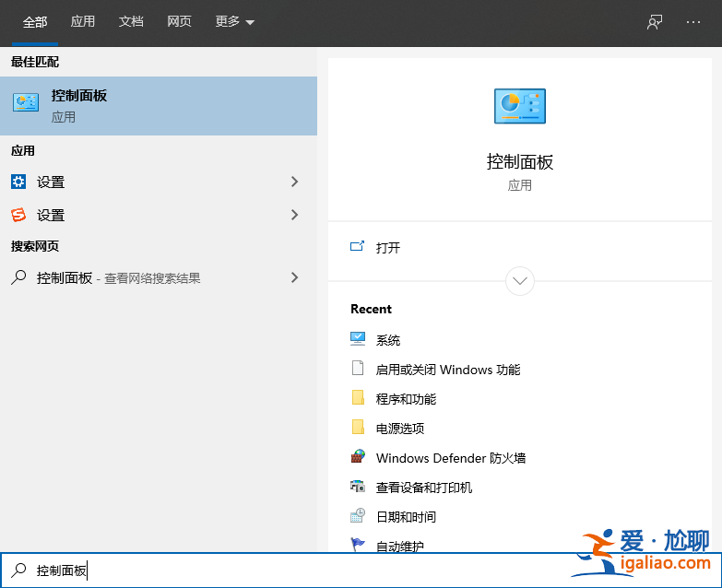
Task: Open the three-dots options menu
Action: [x=693, y=22]
